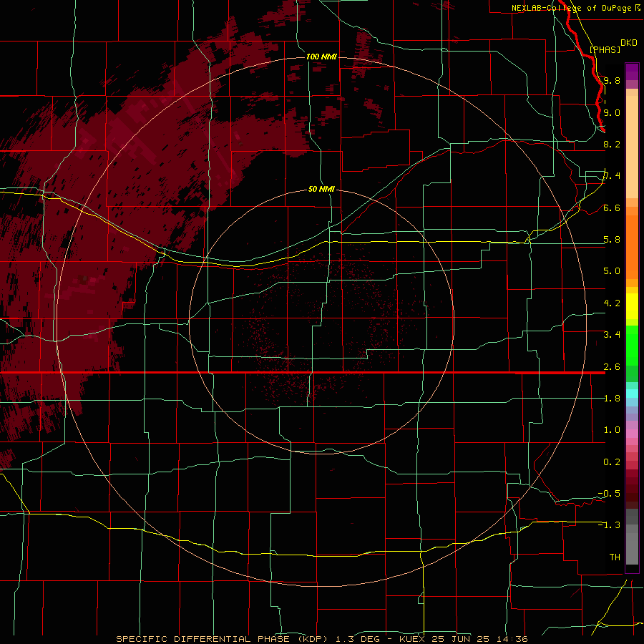Click the -0.5 value on the color scale
Image resolution: width=644 pixels, height=644 pixels.
[609, 494]
